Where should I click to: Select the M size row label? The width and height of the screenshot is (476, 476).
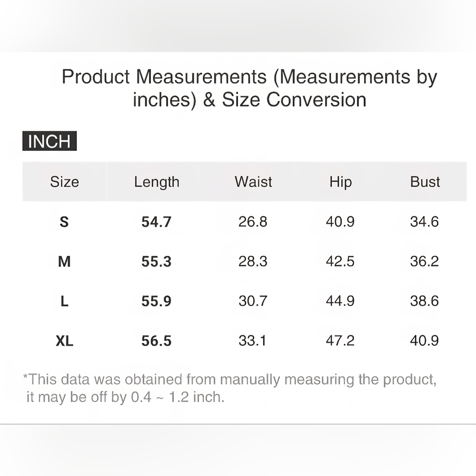click(x=64, y=261)
